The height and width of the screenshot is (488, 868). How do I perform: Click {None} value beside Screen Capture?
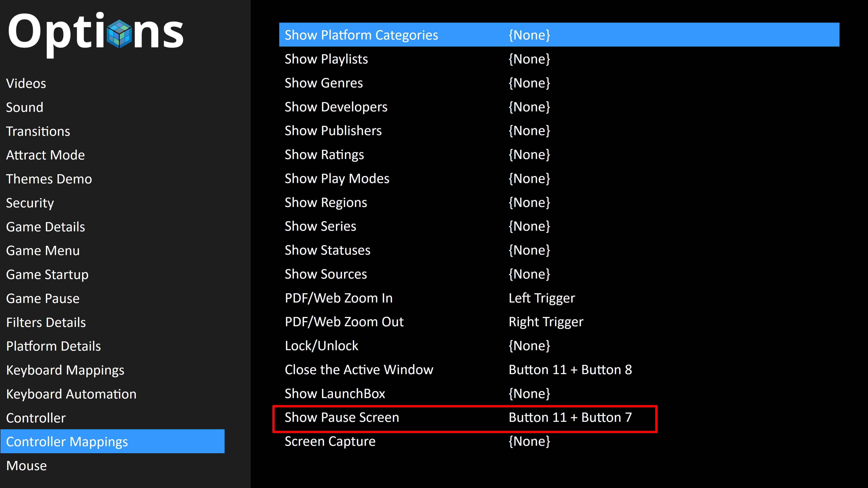click(x=529, y=441)
